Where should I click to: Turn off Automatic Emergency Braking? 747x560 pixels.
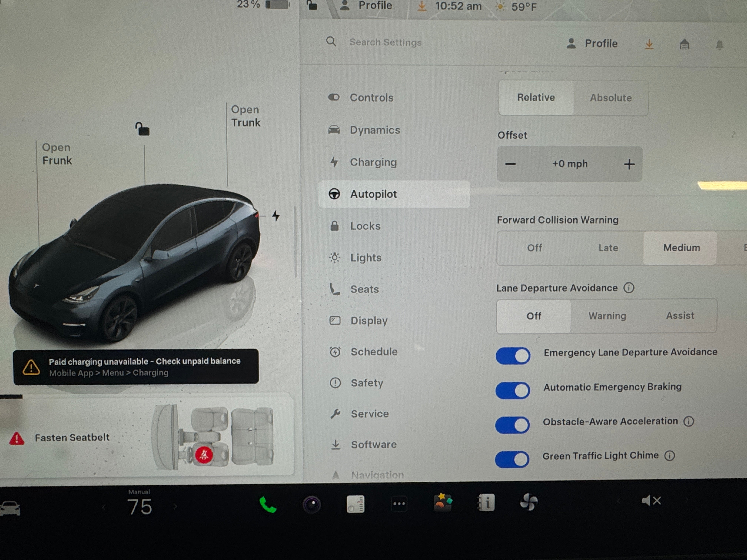click(x=513, y=391)
